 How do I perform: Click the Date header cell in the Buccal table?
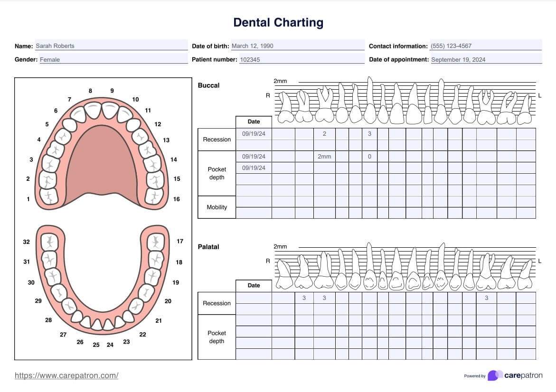pos(254,121)
